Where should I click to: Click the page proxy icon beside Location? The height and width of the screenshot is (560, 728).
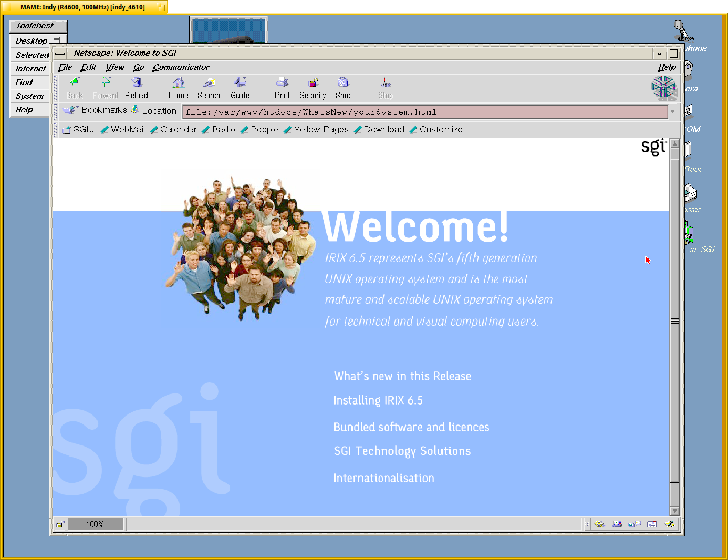point(136,110)
